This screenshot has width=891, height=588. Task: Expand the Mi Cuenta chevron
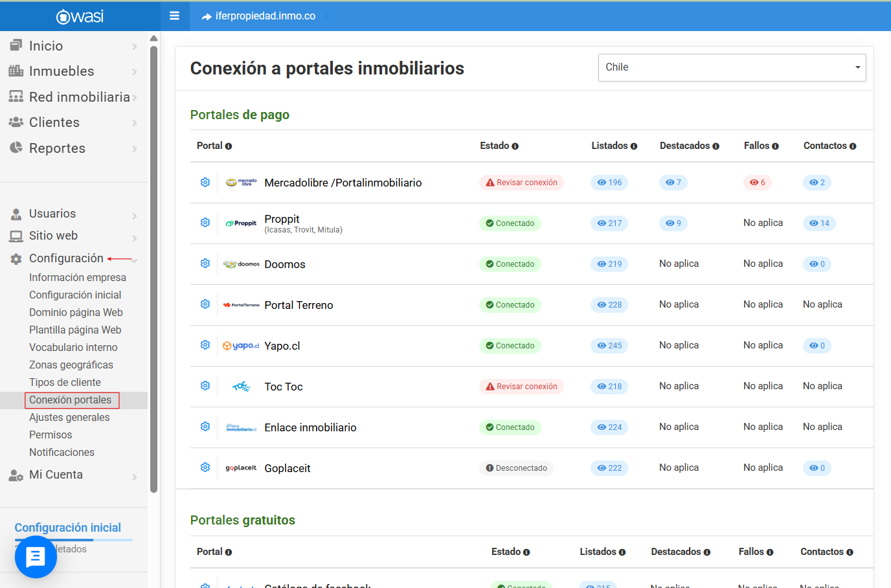coord(135,477)
